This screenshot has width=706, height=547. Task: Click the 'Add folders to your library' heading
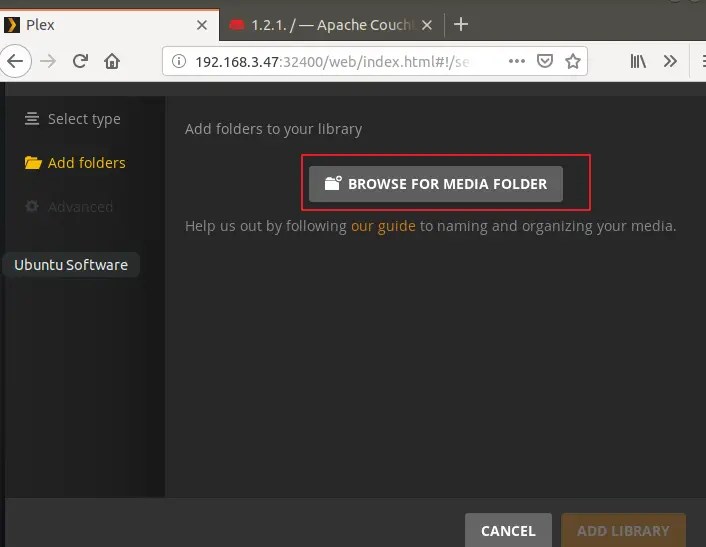point(273,129)
